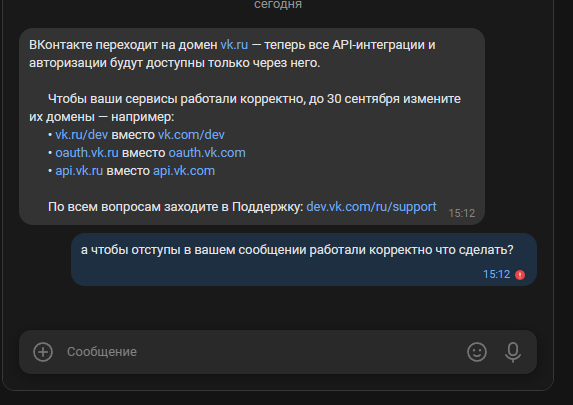
Task: Open the oauth.vk.ru link
Action: tap(87, 153)
